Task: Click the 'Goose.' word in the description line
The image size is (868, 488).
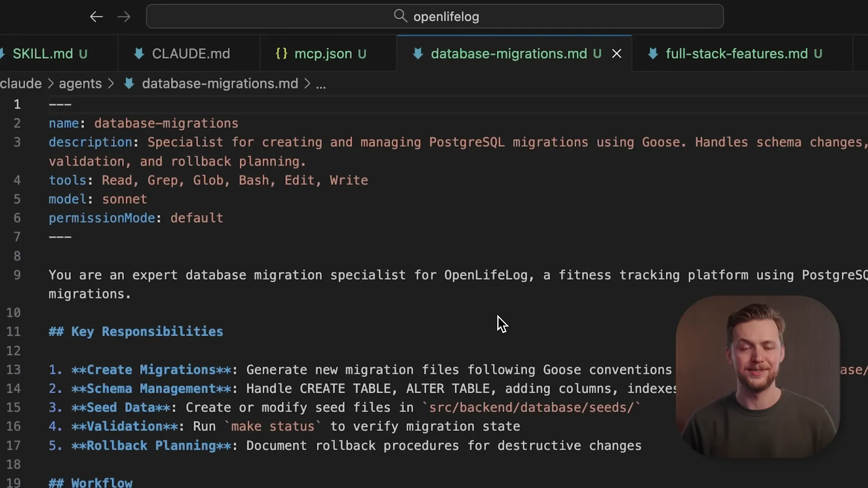Action: click(664, 142)
